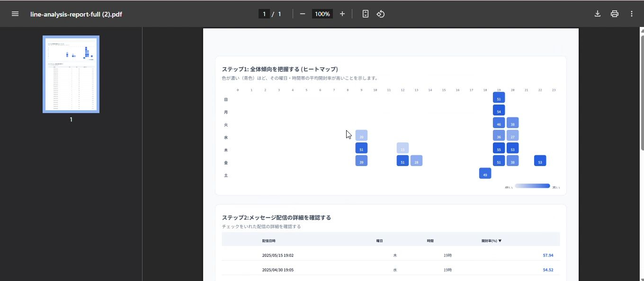Click the Friday 22h heatmap cell 53
The height and width of the screenshot is (281, 644).
click(540, 161)
